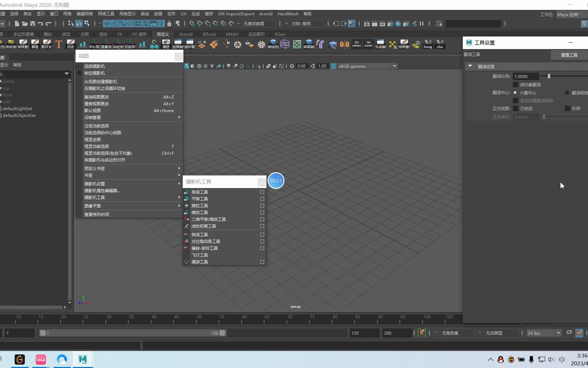Switch to the Arnold shelf tab
Screen dimensions: 588x368
(186, 34)
